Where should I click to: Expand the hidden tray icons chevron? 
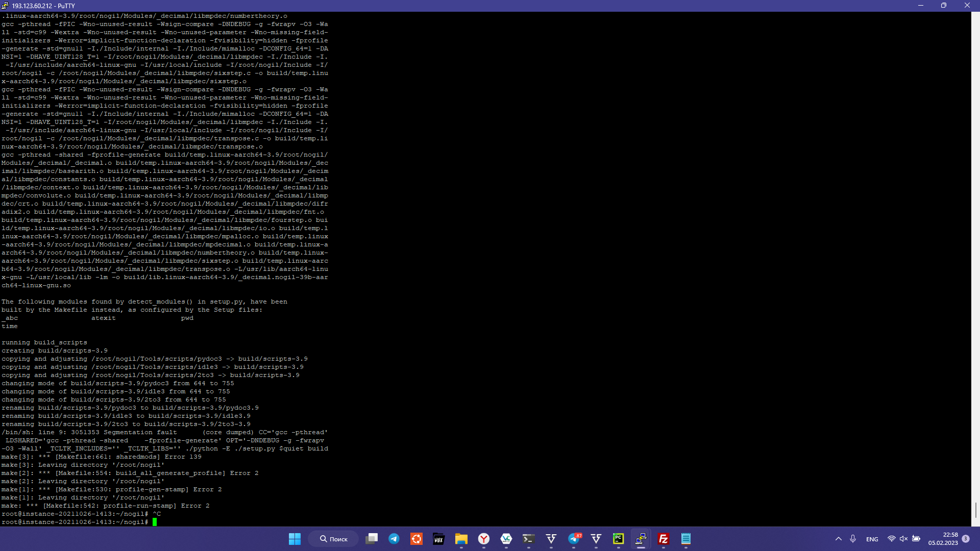click(838, 539)
